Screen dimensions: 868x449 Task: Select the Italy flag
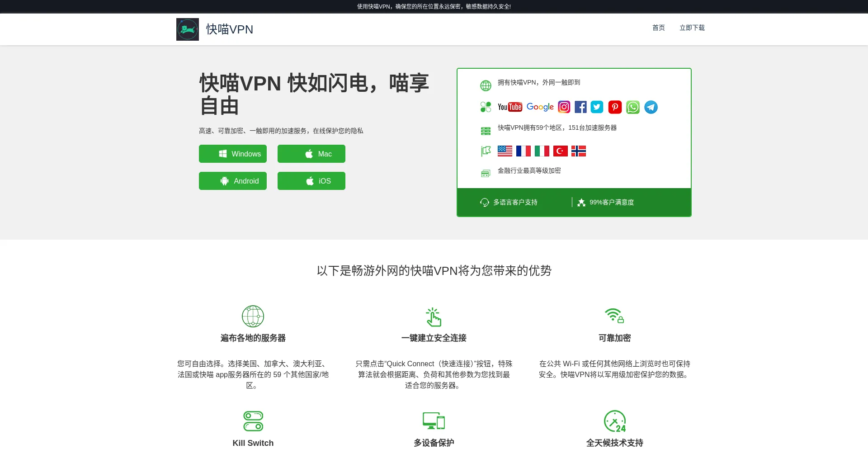click(x=542, y=151)
